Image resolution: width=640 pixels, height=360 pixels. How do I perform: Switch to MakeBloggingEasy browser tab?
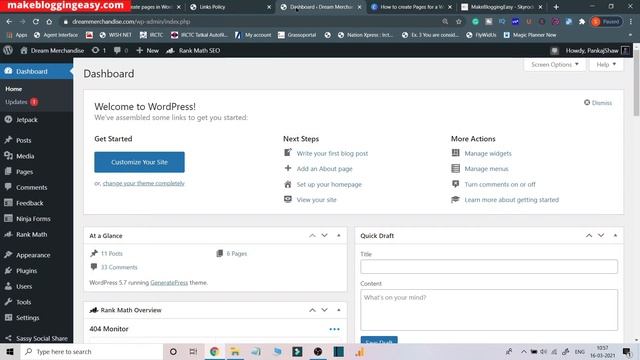[x=502, y=7]
